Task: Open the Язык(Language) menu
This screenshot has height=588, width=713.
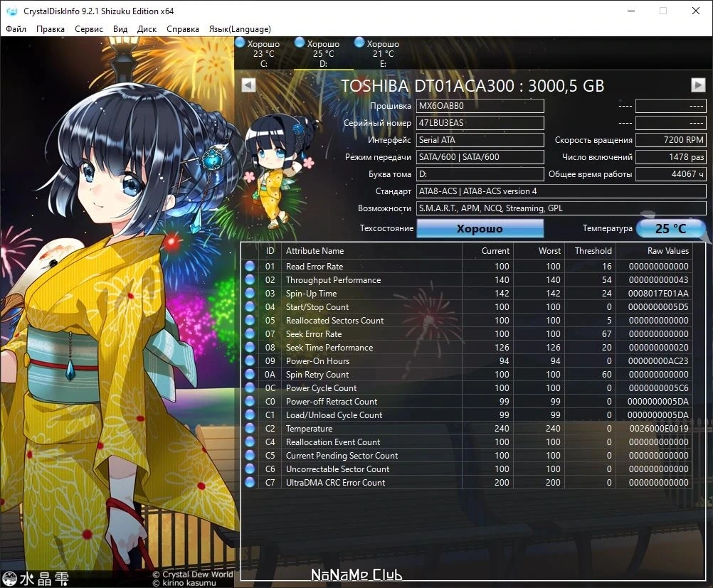Action: tap(240, 29)
